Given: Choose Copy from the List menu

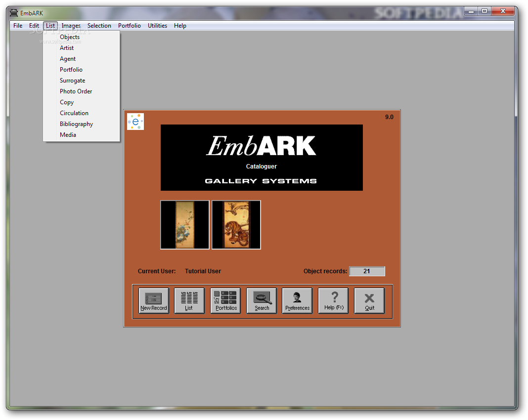Looking at the screenshot, I should 82,102.
